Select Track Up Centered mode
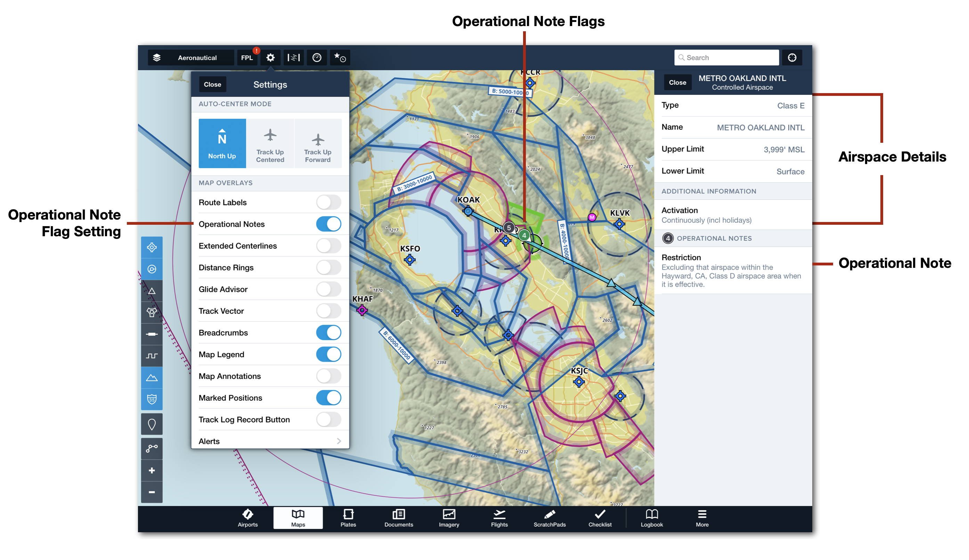Screen dimensions: 969x560 [x=270, y=143]
